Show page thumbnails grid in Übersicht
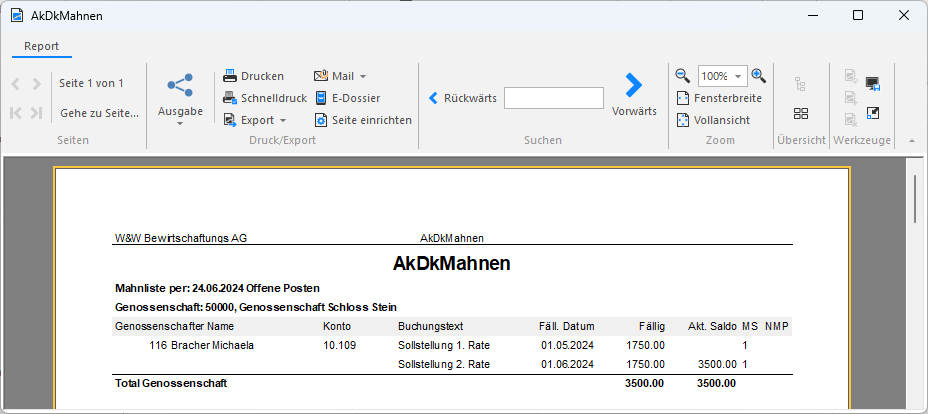 pos(801,114)
